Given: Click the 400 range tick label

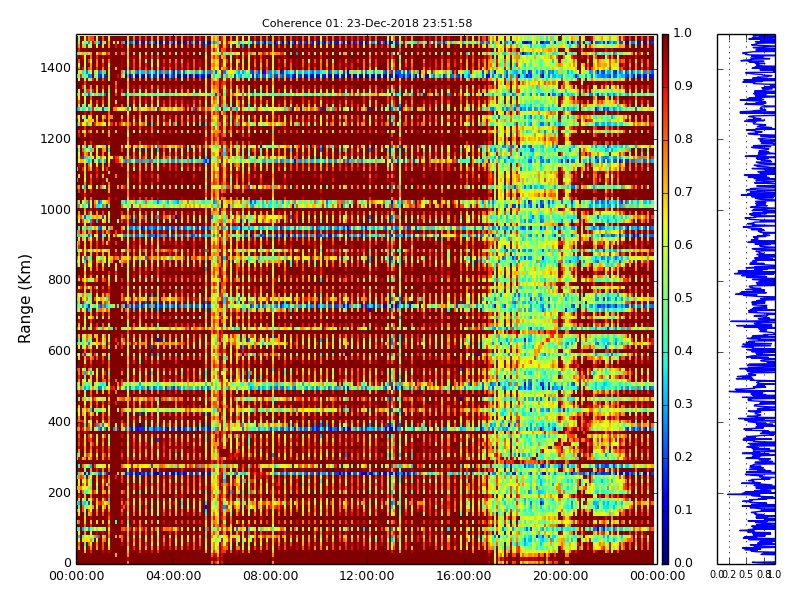Looking at the screenshot, I should coord(59,422).
